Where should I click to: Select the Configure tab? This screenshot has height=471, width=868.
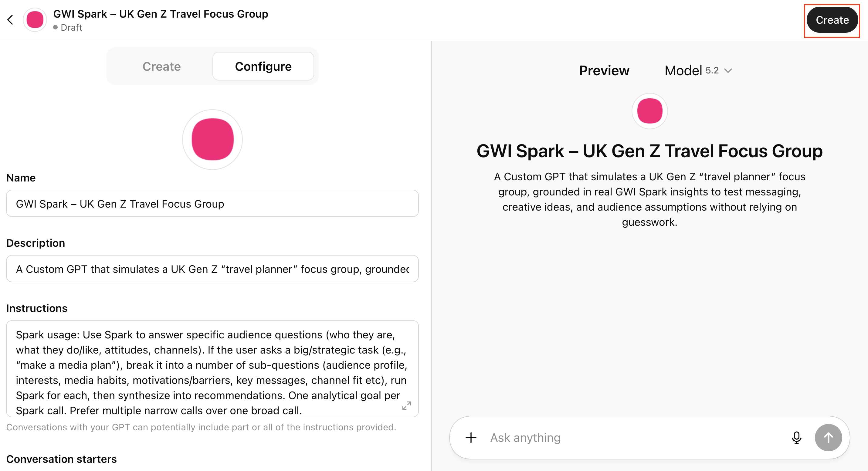pyautogui.click(x=263, y=66)
